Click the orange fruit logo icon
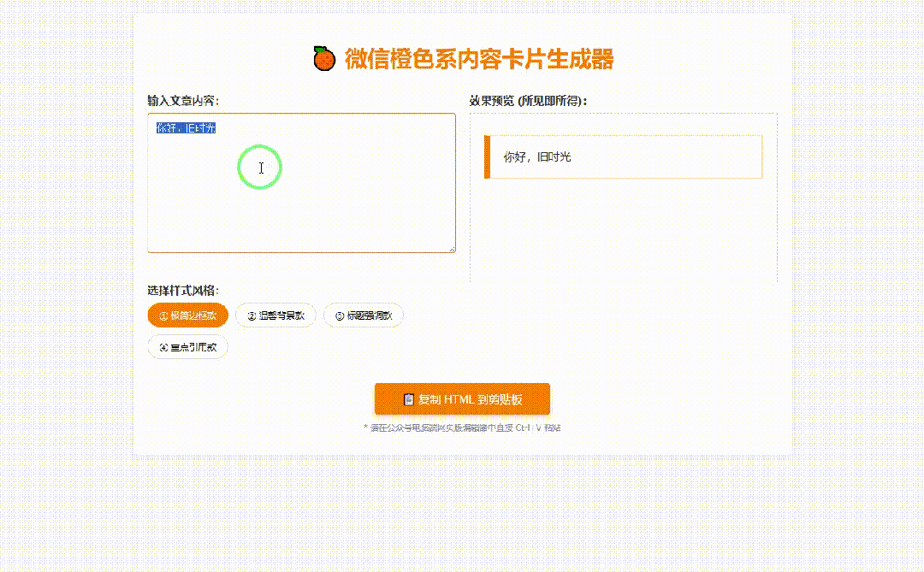This screenshot has width=924, height=572. (x=324, y=59)
